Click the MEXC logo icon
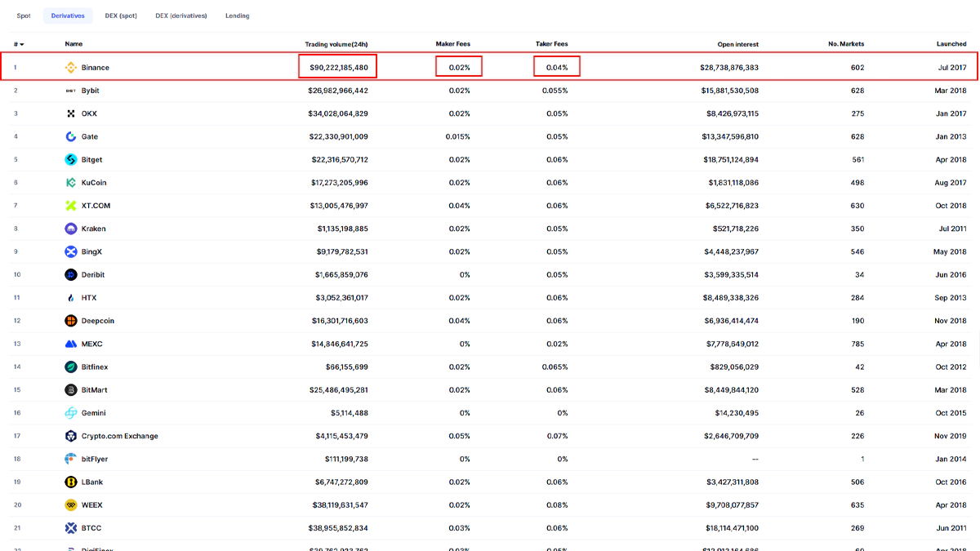This screenshot has width=980, height=551. (71, 344)
